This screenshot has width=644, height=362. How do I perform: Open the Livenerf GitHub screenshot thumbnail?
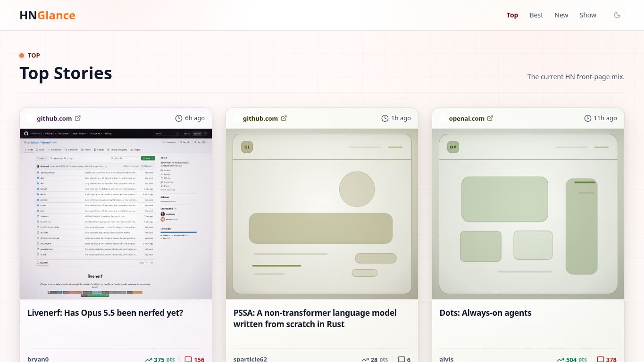coord(116,214)
